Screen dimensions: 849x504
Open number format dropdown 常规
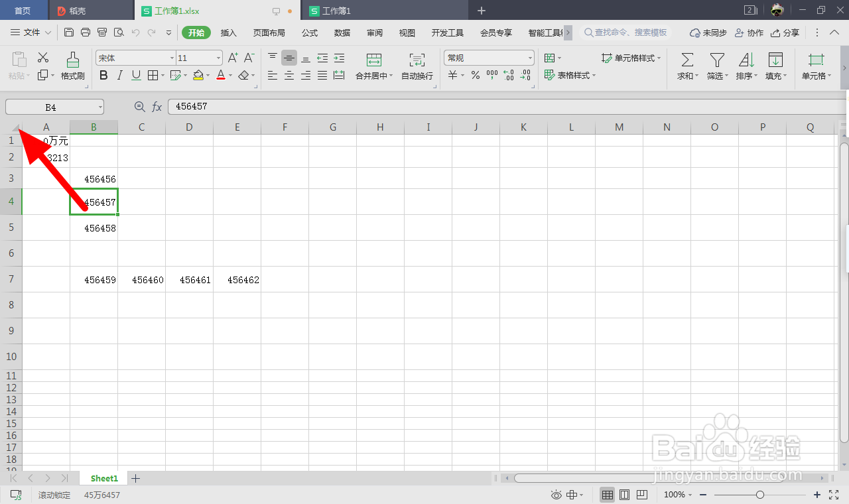point(530,58)
